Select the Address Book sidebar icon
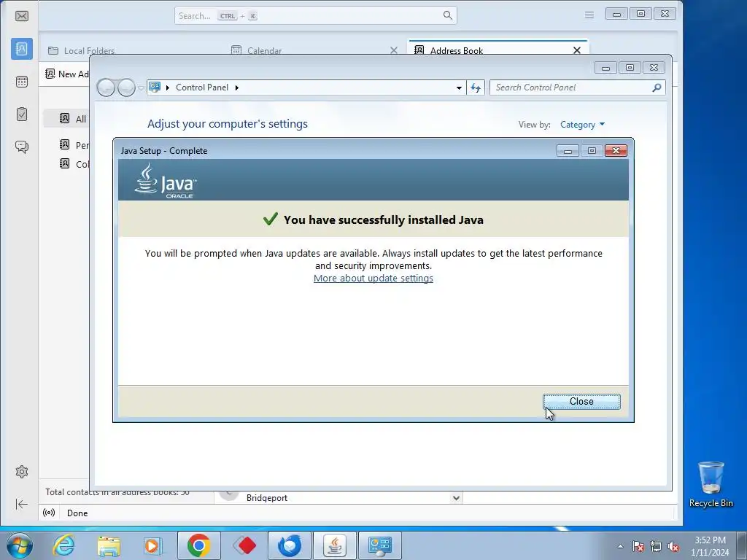This screenshot has height=560, width=747. [x=21, y=49]
